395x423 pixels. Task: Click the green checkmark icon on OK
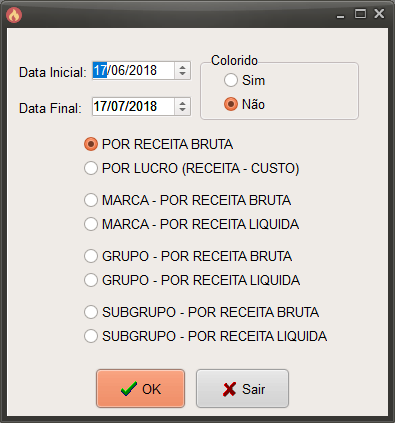[129, 389]
